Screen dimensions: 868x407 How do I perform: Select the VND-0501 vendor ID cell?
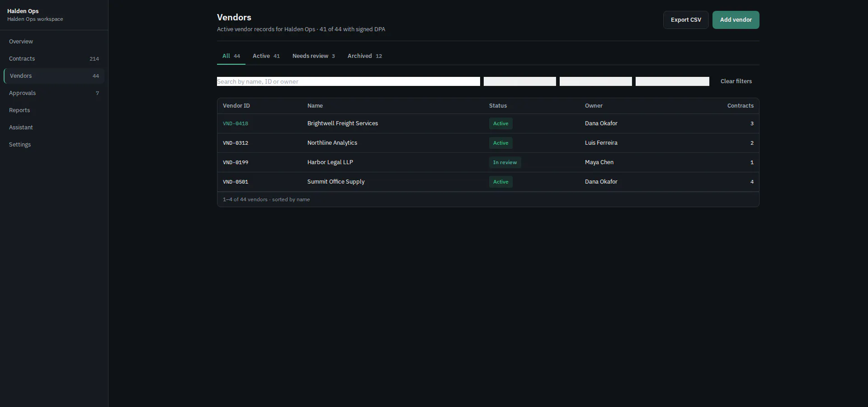(x=236, y=182)
